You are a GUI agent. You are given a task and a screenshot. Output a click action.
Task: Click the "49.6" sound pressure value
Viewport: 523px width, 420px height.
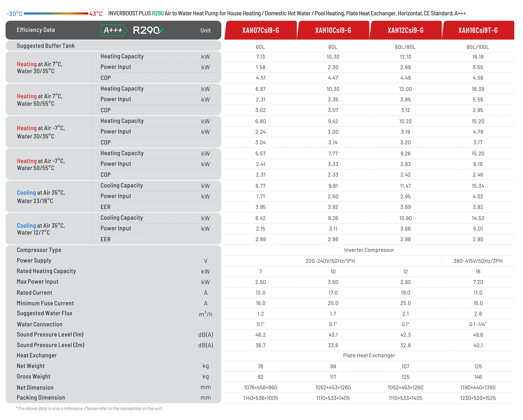point(478,335)
